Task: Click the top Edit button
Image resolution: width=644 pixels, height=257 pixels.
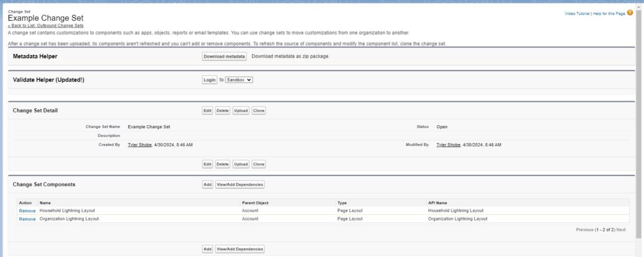Action: point(208,111)
